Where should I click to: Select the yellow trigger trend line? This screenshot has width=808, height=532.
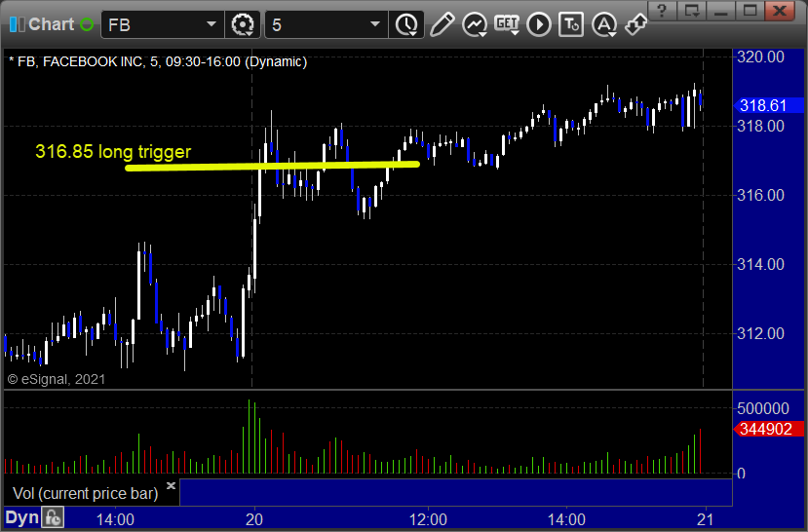pos(273,166)
